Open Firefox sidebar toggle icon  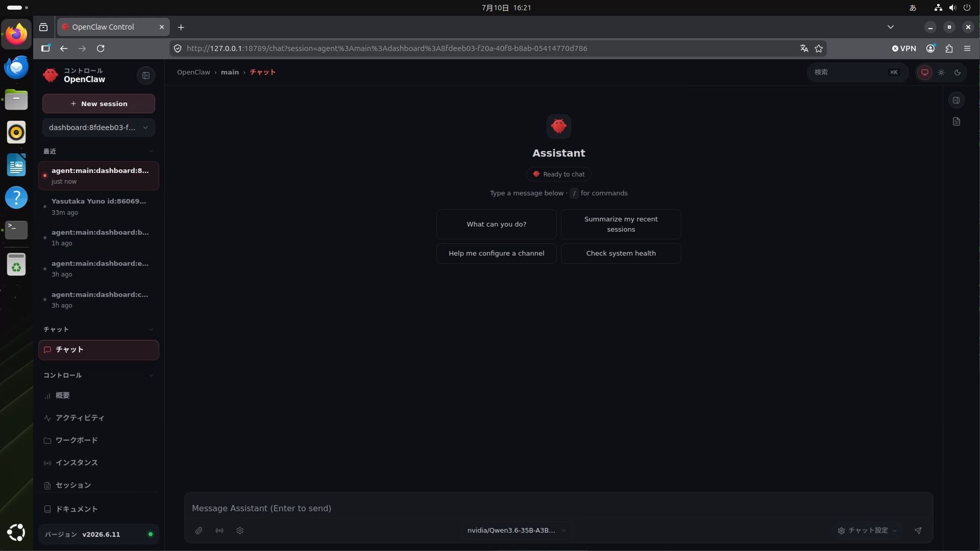(45, 48)
